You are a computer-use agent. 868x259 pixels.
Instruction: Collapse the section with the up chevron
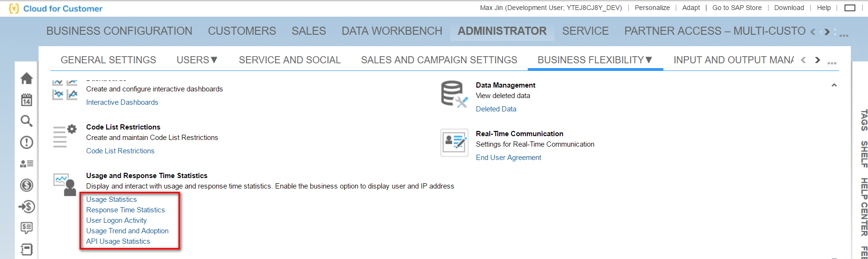coord(834,85)
